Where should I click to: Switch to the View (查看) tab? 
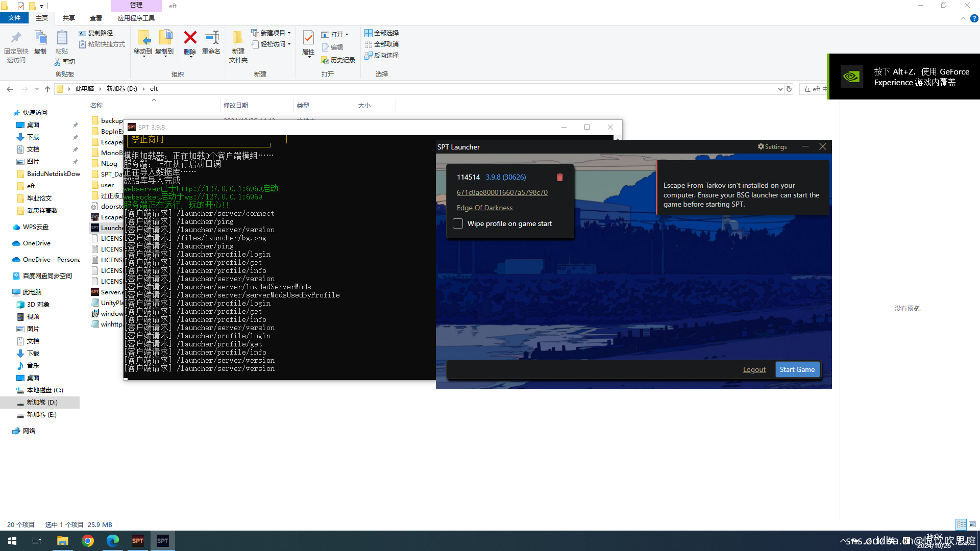tap(96, 18)
